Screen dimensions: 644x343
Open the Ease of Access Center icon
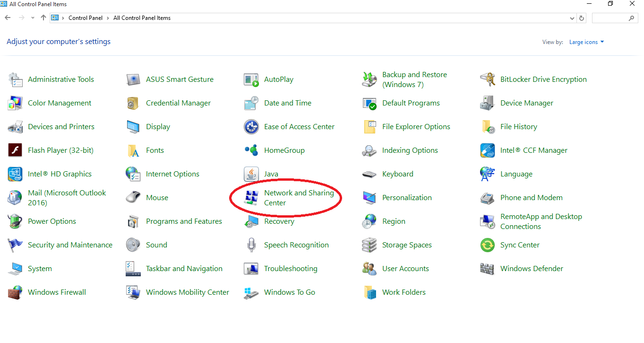click(251, 127)
